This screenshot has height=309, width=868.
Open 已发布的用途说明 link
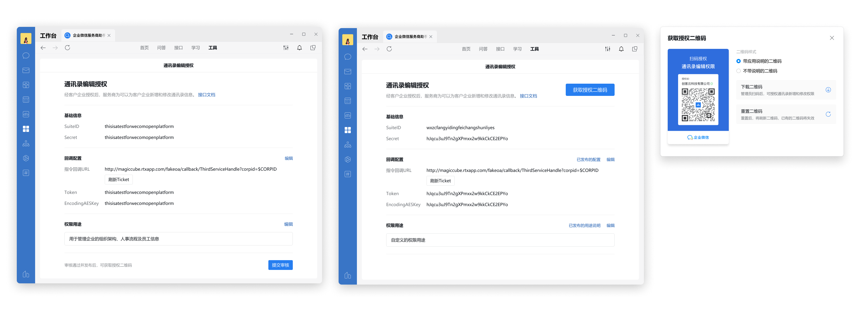[x=584, y=226]
